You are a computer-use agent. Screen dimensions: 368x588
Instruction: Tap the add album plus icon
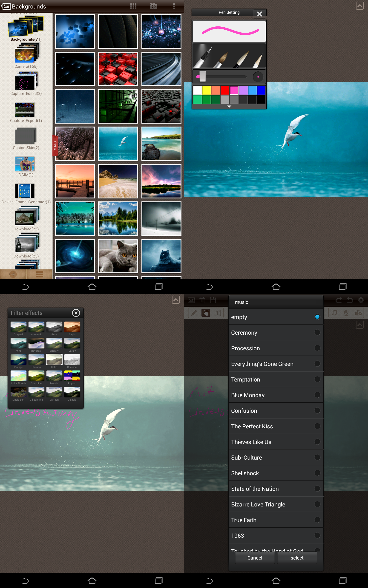[x=13, y=274]
